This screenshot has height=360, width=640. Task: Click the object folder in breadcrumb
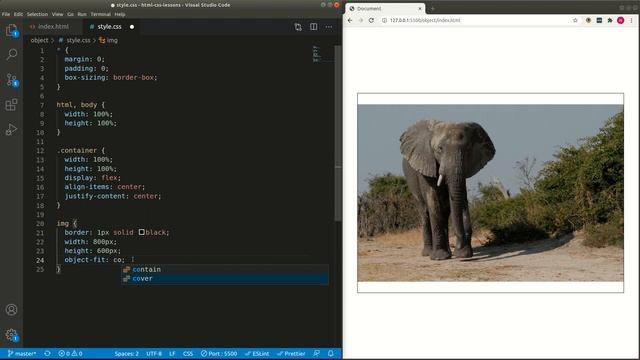tap(39, 40)
